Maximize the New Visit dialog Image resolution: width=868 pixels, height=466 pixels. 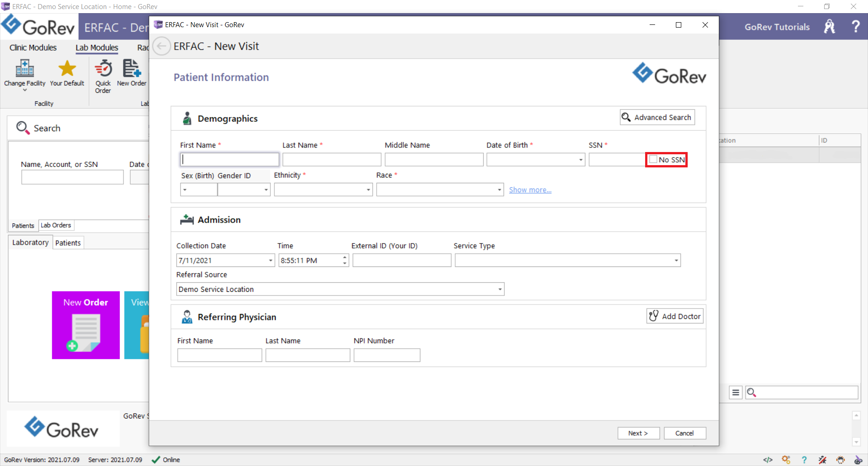[679, 25]
